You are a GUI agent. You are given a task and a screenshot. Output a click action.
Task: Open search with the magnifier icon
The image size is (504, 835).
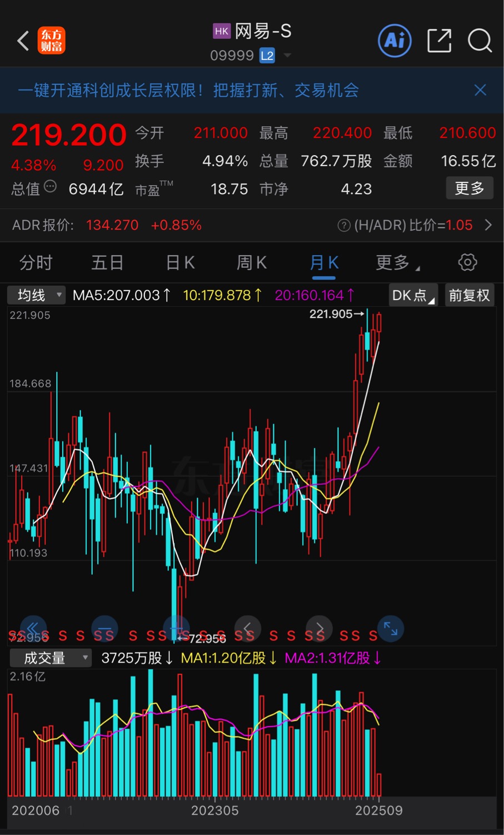tap(480, 41)
